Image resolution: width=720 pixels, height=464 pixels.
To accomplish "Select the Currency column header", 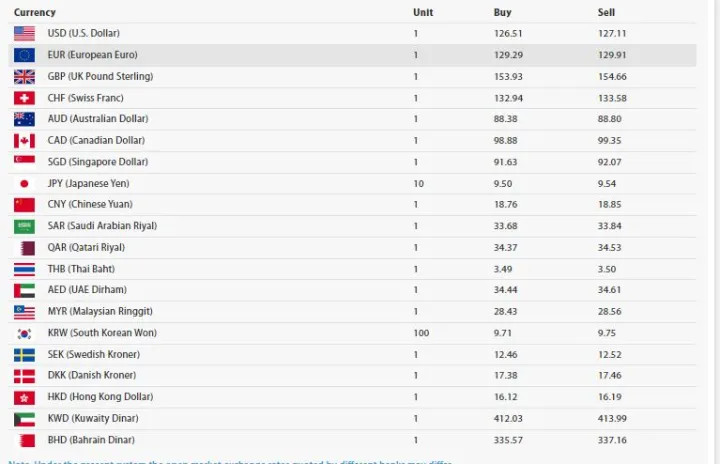I will [x=34, y=12].
